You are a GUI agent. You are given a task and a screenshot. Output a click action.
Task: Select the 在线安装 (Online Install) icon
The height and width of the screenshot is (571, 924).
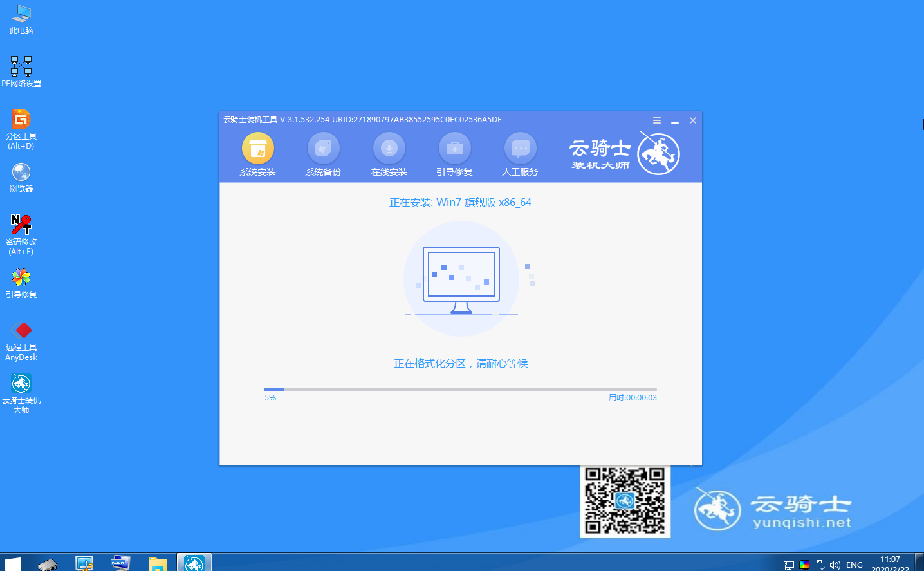389,153
